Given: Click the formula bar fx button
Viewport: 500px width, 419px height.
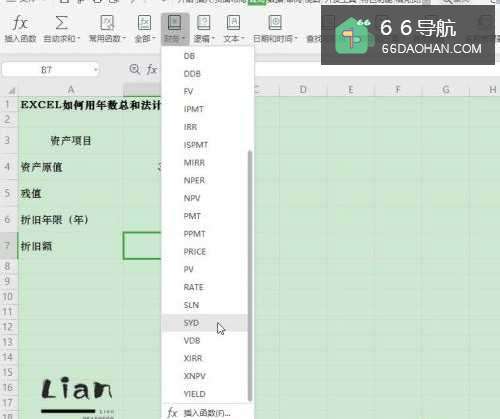Looking at the screenshot, I should pos(152,69).
